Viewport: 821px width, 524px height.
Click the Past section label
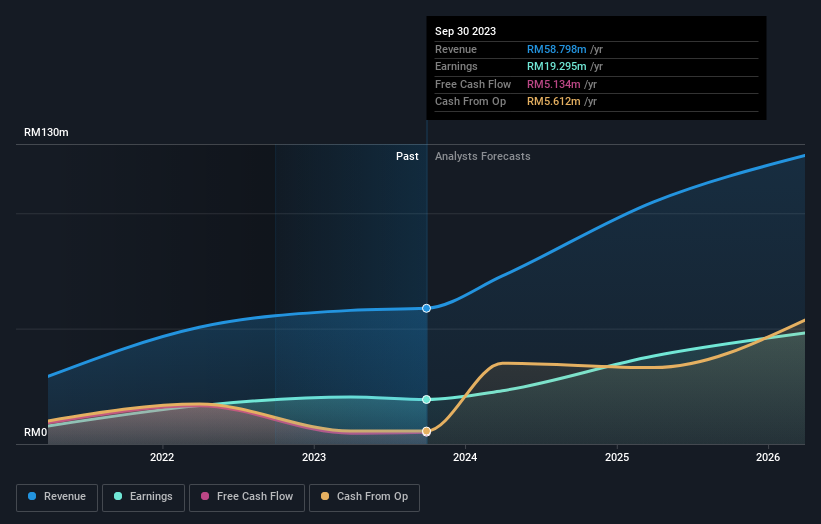tap(407, 157)
